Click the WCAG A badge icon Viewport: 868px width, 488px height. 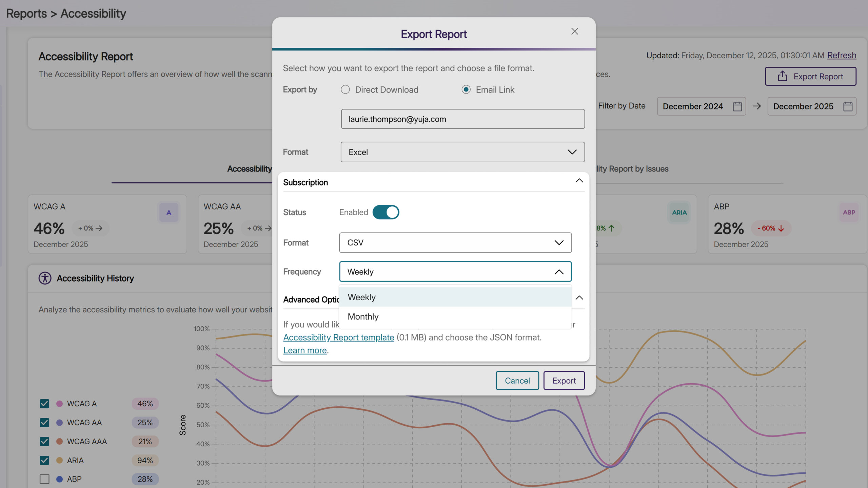[x=169, y=212]
